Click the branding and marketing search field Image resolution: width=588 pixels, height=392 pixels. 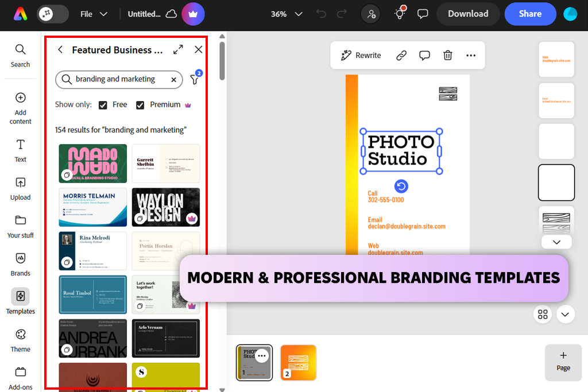[118, 79]
